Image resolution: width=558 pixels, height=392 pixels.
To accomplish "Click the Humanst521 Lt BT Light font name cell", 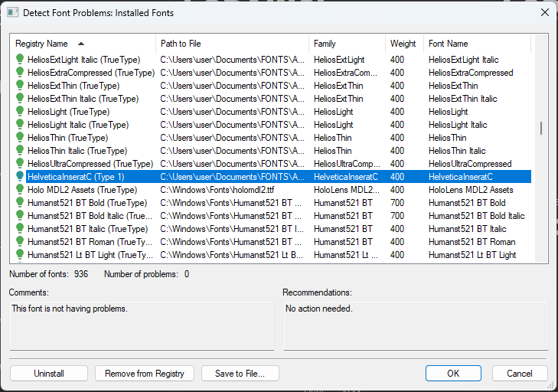I will [x=472, y=255].
